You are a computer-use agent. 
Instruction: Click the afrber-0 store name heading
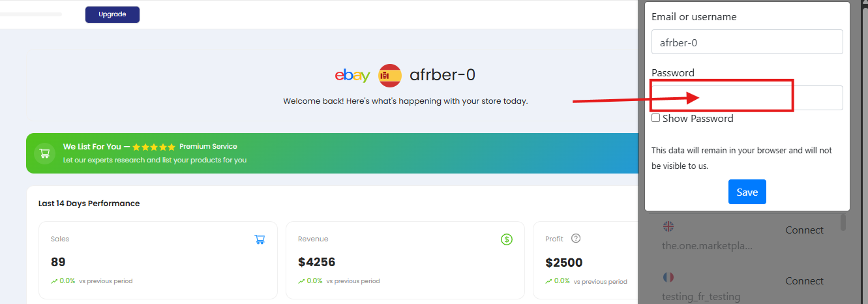442,75
